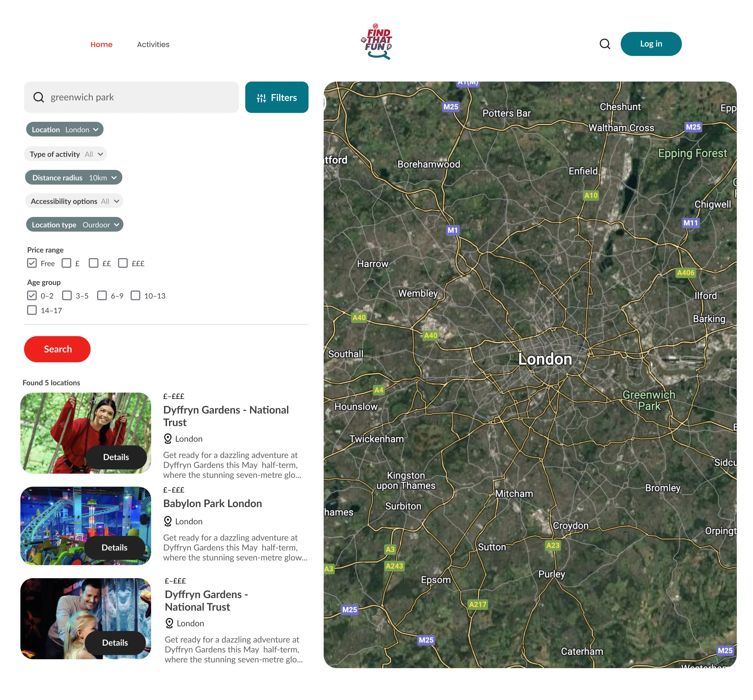
Task: Click the A406 road badge on the map
Action: tap(686, 273)
